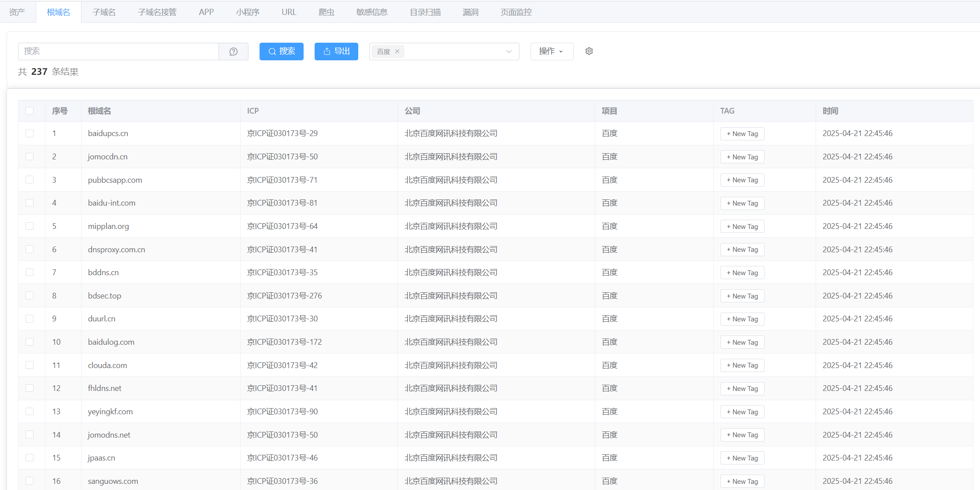Click domain name sanguows.com

(113, 481)
